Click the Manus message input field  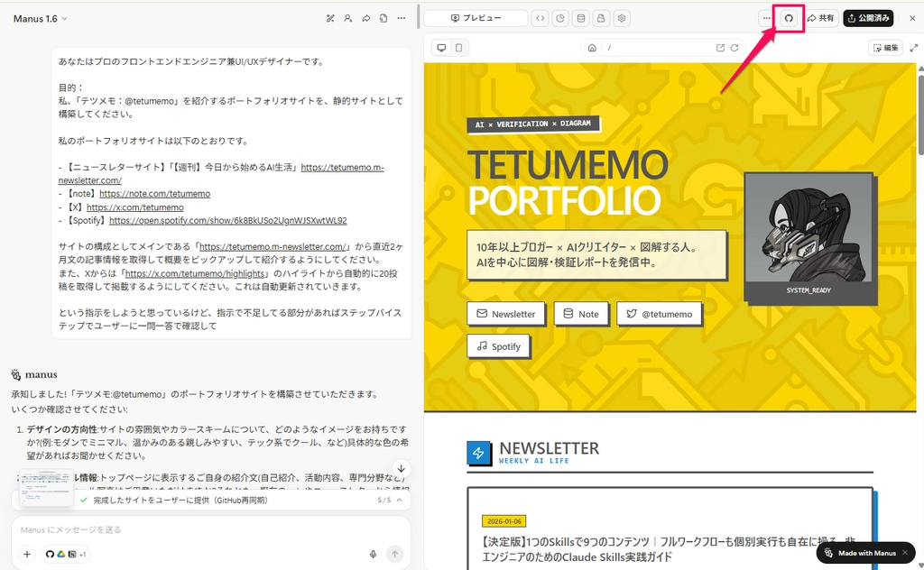[211, 529]
